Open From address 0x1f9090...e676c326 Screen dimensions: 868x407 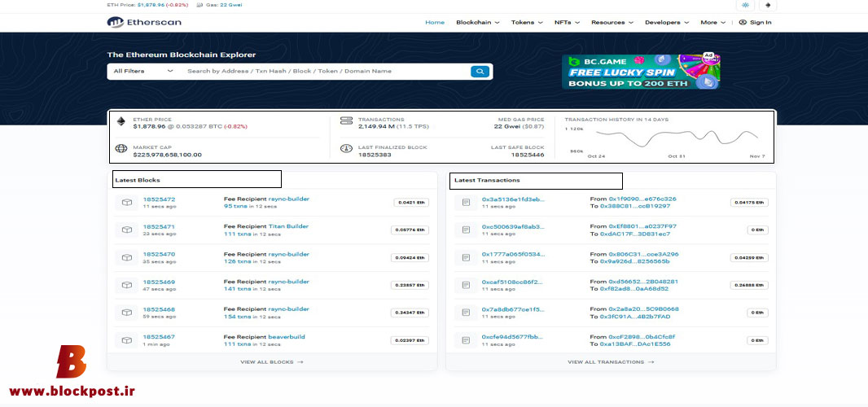642,199
